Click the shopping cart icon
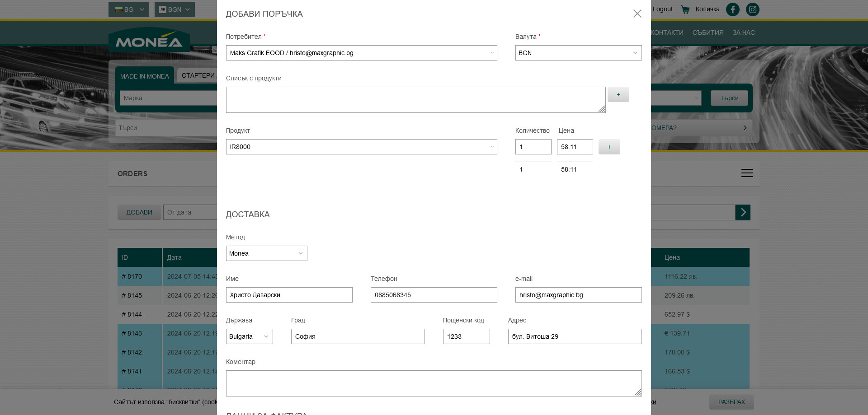Image resolution: width=868 pixels, height=415 pixels. pos(685,9)
